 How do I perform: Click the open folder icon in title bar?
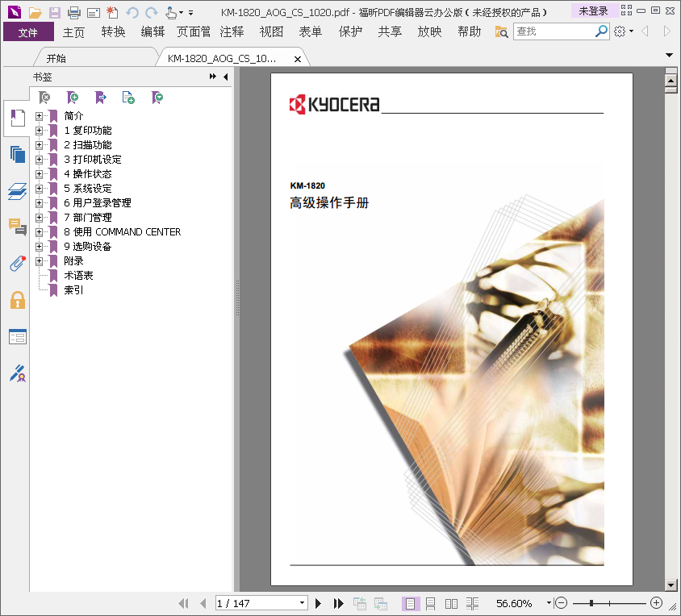coord(36,13)
